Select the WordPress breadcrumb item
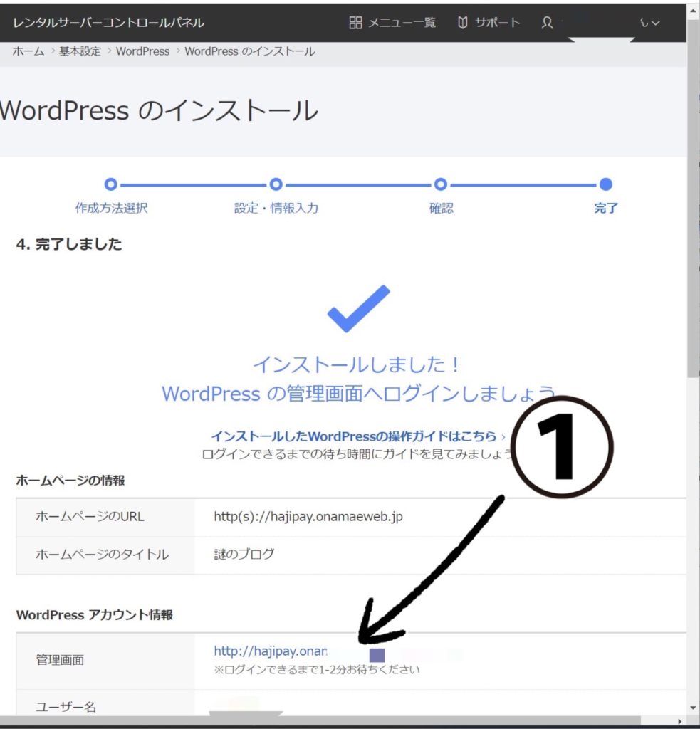The width and height of the screenshot is (700, 729). [142, 51]
